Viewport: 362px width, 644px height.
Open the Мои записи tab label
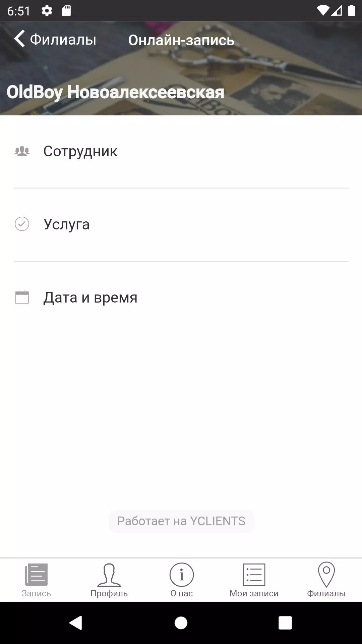[x=254, y=593]
